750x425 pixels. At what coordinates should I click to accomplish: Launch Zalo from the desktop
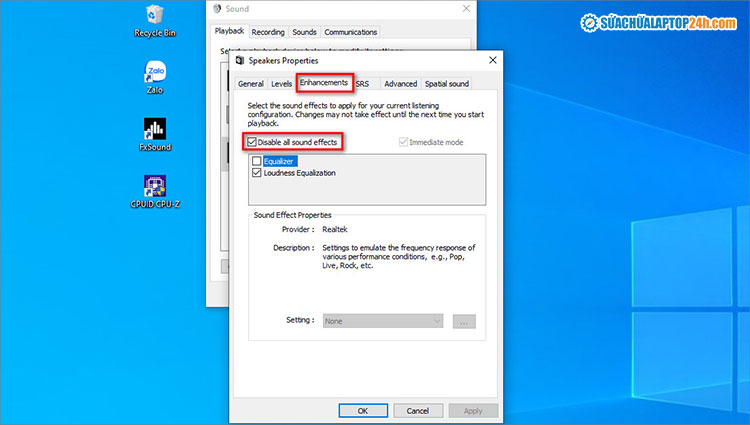(154, 76)
